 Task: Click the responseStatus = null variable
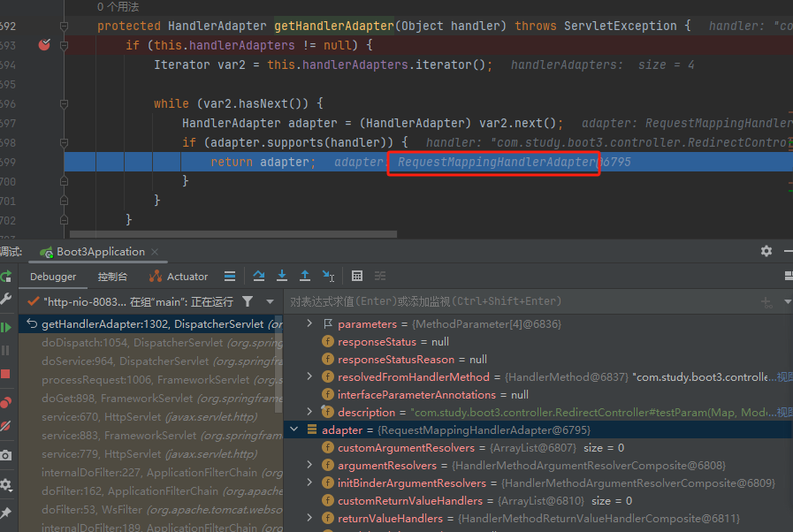point(393,342)
